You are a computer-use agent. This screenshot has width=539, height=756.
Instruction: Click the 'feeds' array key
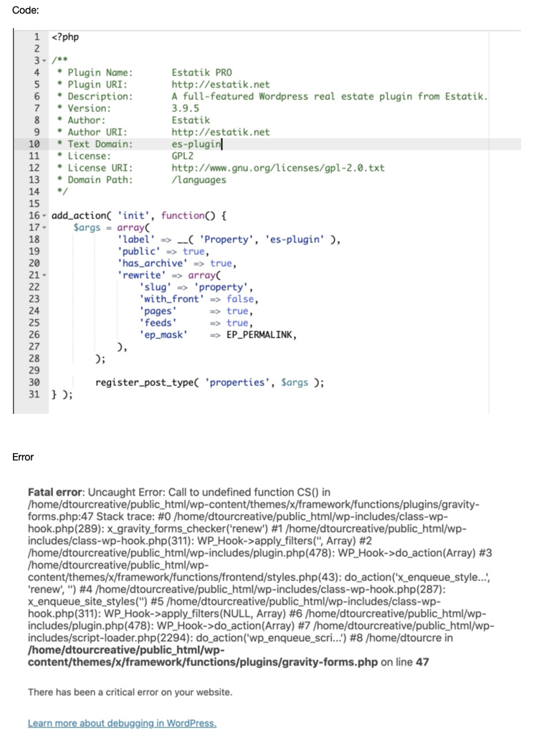tap(158, 323)
